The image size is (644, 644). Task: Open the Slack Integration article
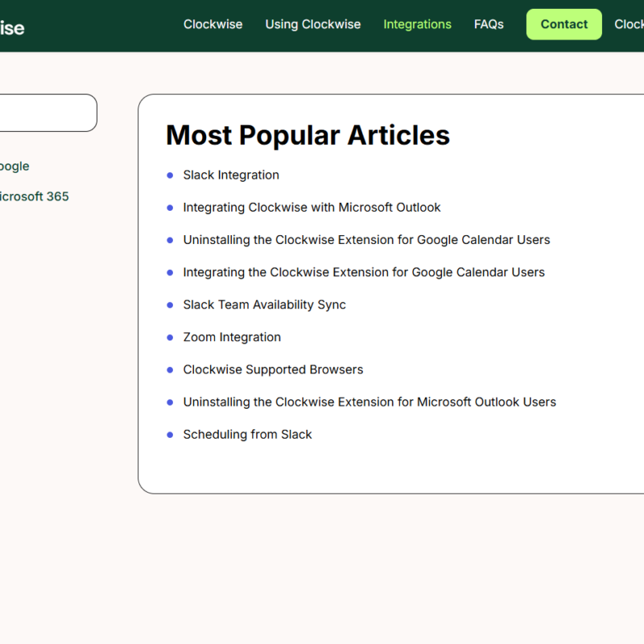pyautogui.click(x=231, y=175)
